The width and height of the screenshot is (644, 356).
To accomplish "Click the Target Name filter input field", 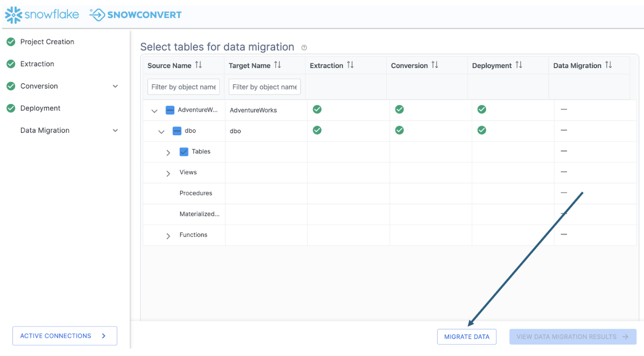I will (x=264, y=87).
